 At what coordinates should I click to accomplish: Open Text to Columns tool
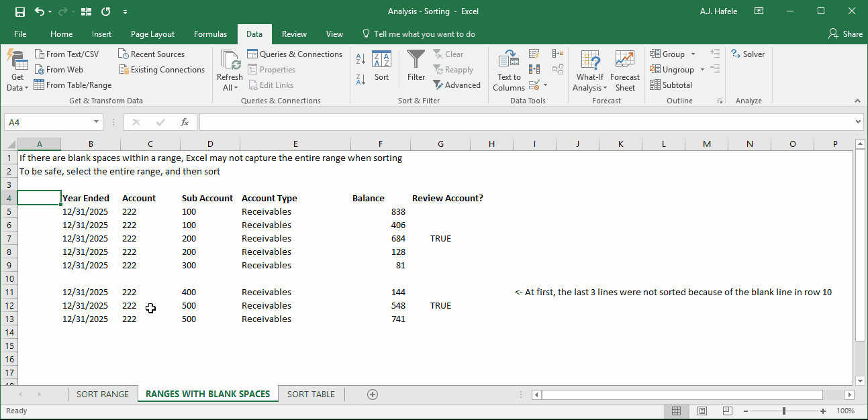(x=509, y=71)
